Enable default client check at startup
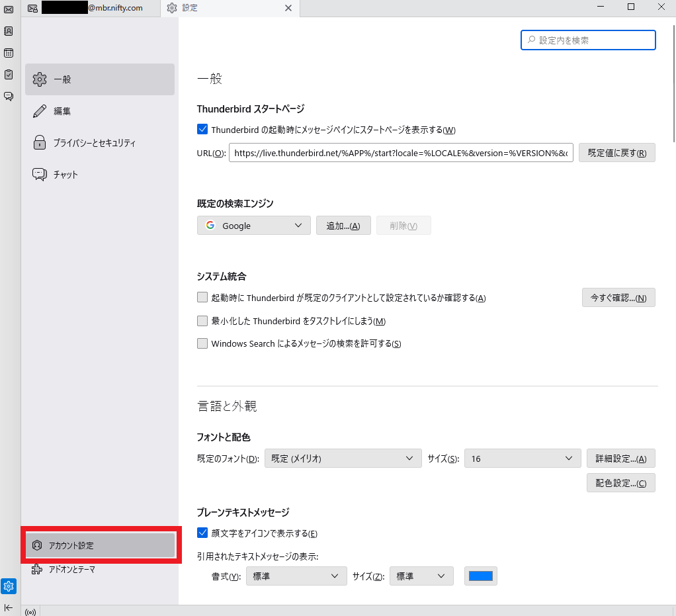The height and width of the screenshot is (616, 676). pos(203,298)
